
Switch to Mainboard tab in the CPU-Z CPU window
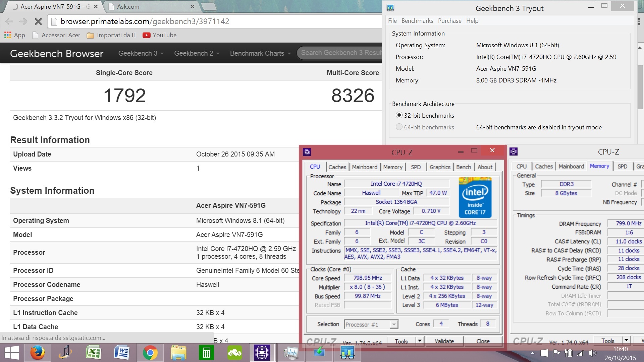tap(365, 167)
